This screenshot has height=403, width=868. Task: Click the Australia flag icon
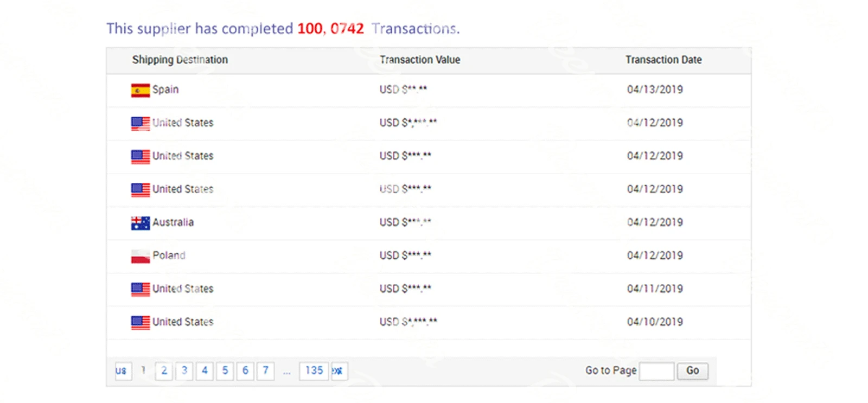click(x=140, y=223)
